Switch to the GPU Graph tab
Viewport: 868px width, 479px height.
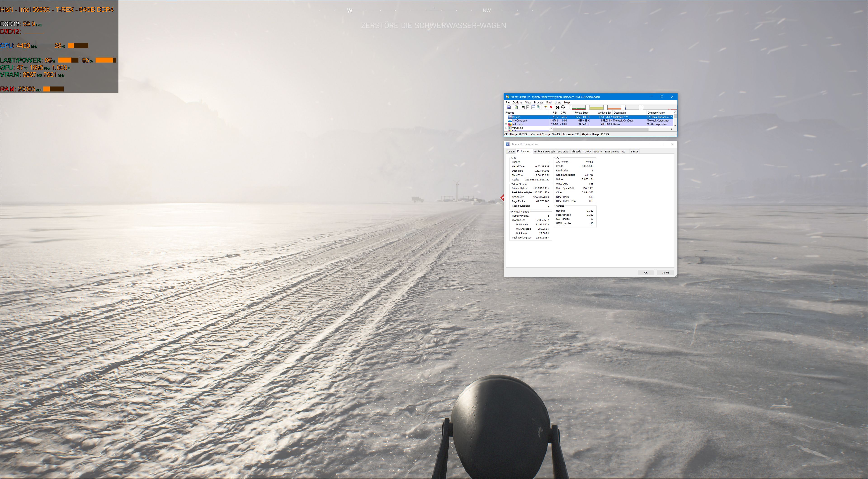pos(563,152)
